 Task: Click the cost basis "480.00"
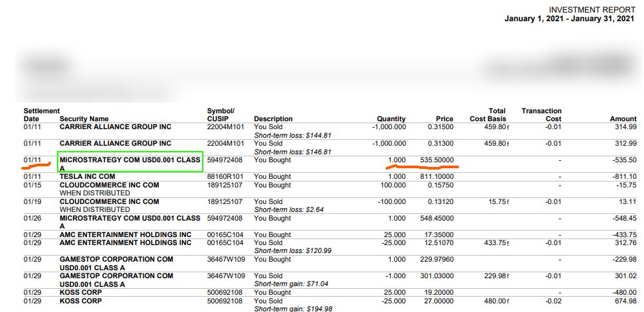pyautogui.click(x=495, y=301)
